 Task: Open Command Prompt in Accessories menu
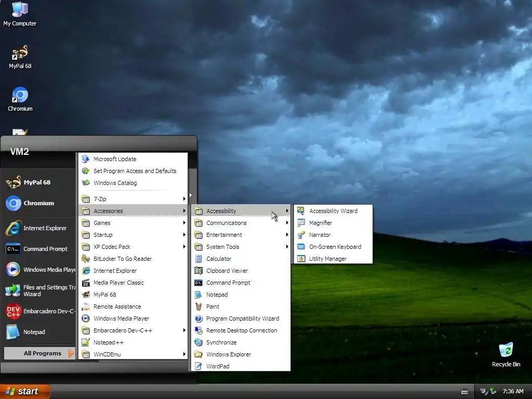click(x=241, y=282)
